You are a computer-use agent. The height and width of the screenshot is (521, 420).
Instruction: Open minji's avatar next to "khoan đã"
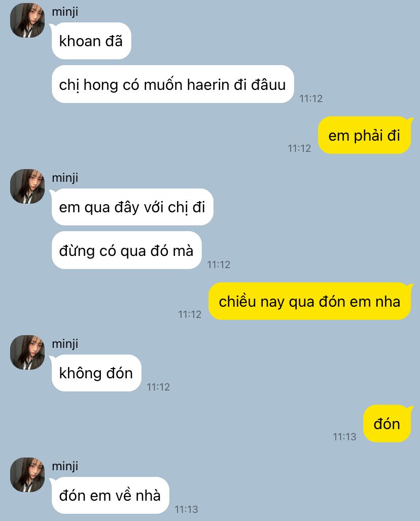[27, 20]
